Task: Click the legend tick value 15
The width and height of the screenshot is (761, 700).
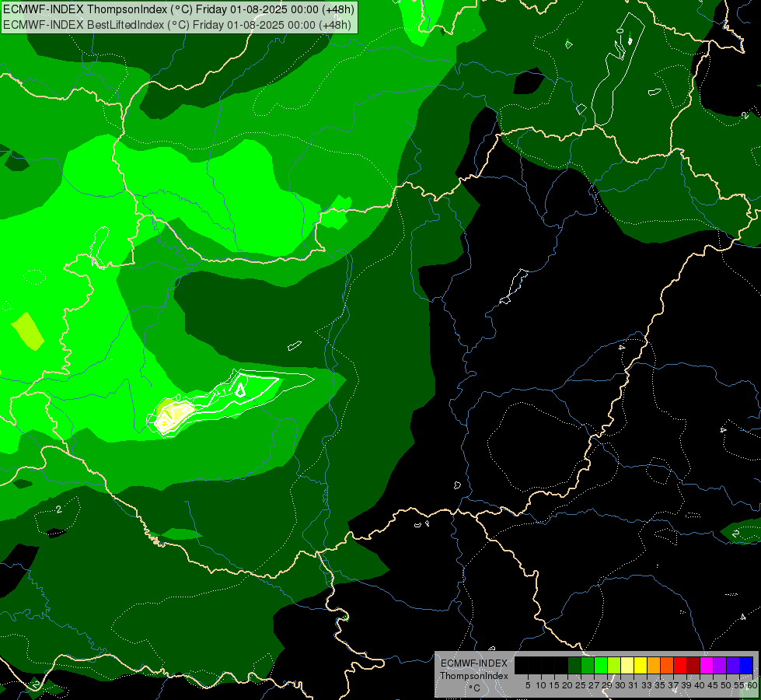Action: (x=554, y=685)
